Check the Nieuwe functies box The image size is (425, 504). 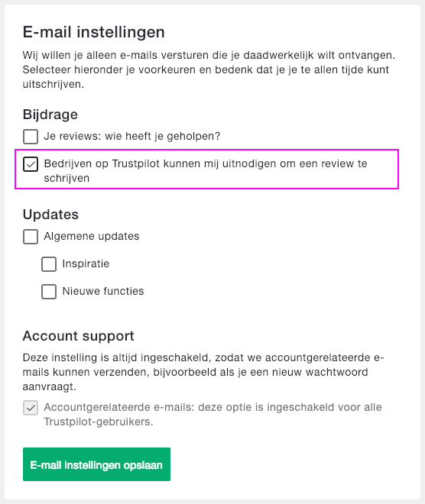coord(49,292)
